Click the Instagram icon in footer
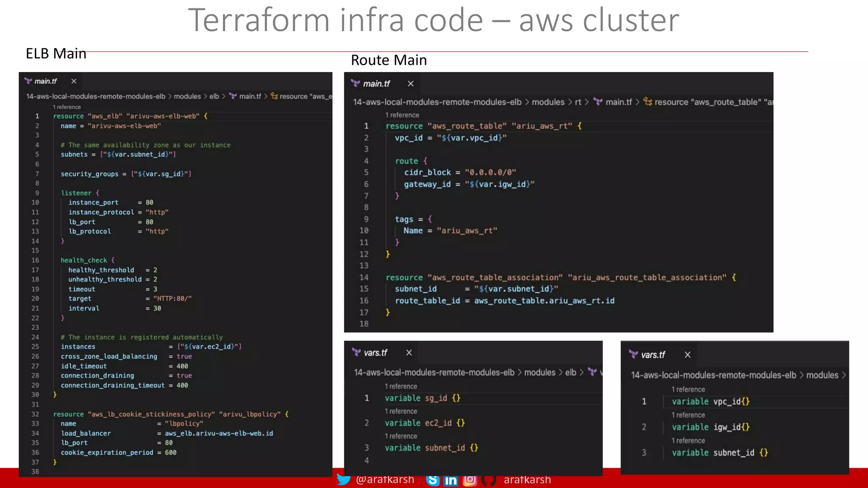 point(470,480)
